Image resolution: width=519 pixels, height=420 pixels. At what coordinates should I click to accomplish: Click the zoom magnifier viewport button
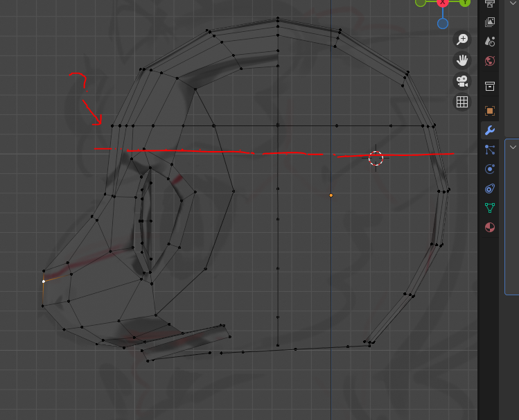(x=462, y=40)
